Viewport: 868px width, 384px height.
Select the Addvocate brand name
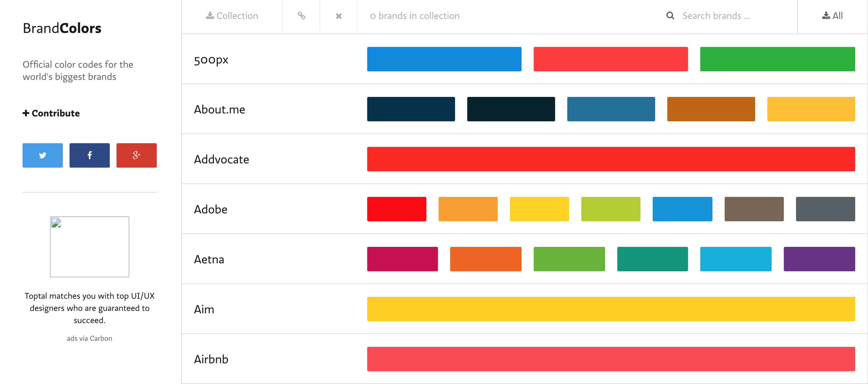click(221, 160)
